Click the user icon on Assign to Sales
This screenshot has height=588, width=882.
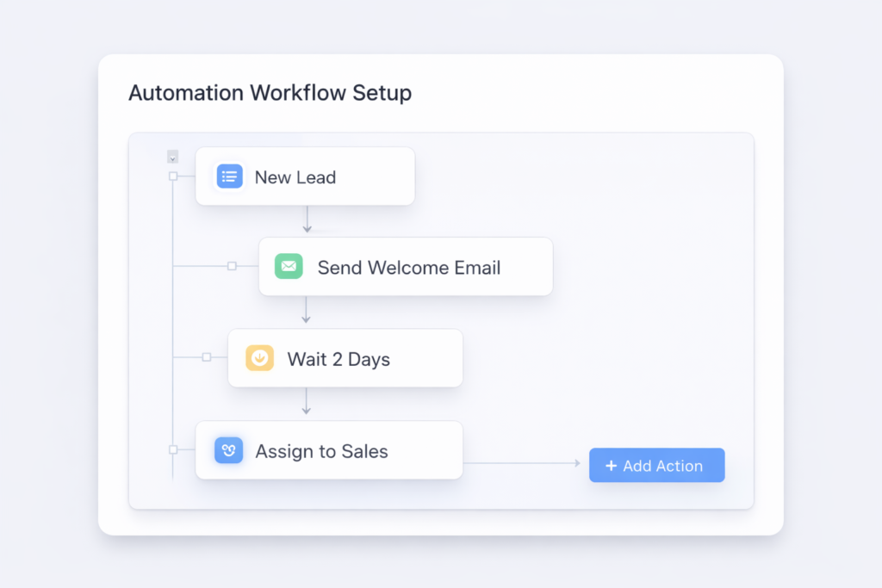click(x=227, y=450)
